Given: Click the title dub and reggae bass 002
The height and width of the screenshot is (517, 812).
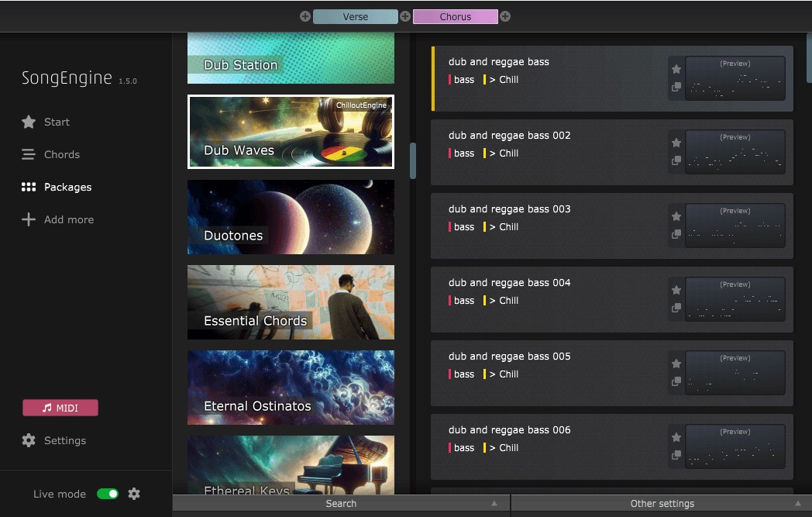Looking at the screenshot, I should (x=510, y=136).
